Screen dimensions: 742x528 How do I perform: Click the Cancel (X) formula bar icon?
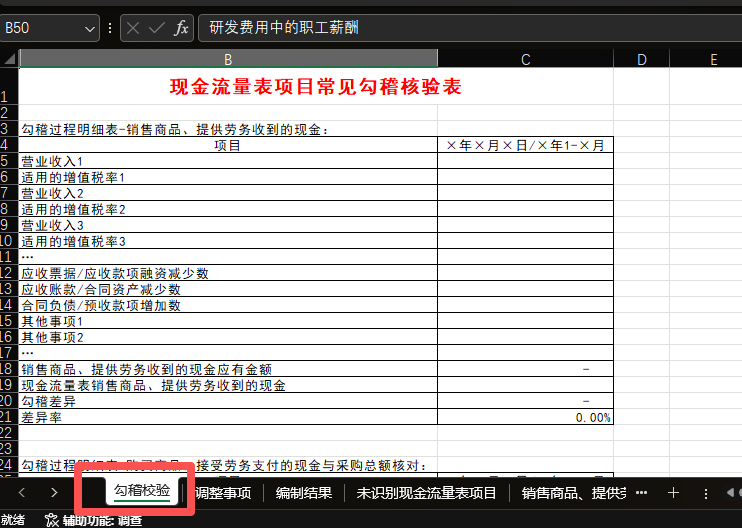pyautogui.click(x=133, y=28)
